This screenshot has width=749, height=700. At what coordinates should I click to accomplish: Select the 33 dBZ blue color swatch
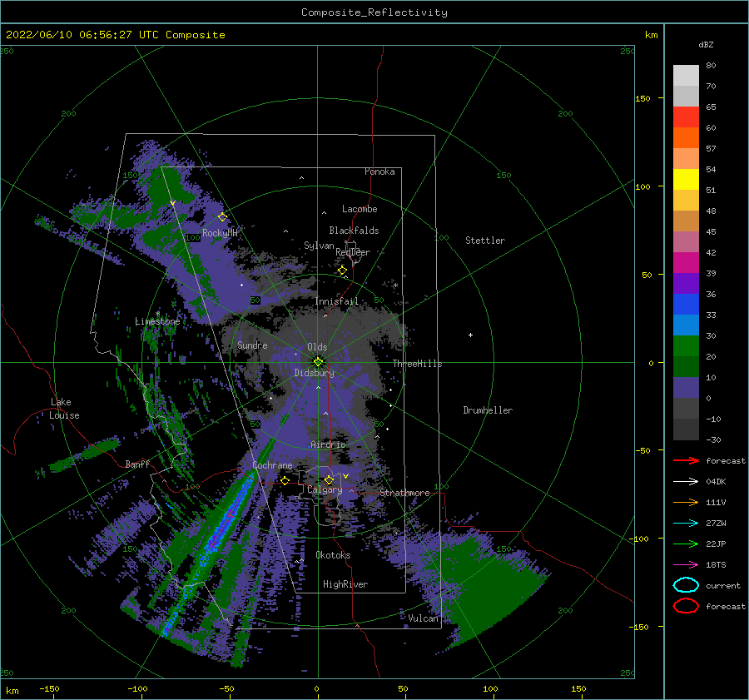pos(686,325)
